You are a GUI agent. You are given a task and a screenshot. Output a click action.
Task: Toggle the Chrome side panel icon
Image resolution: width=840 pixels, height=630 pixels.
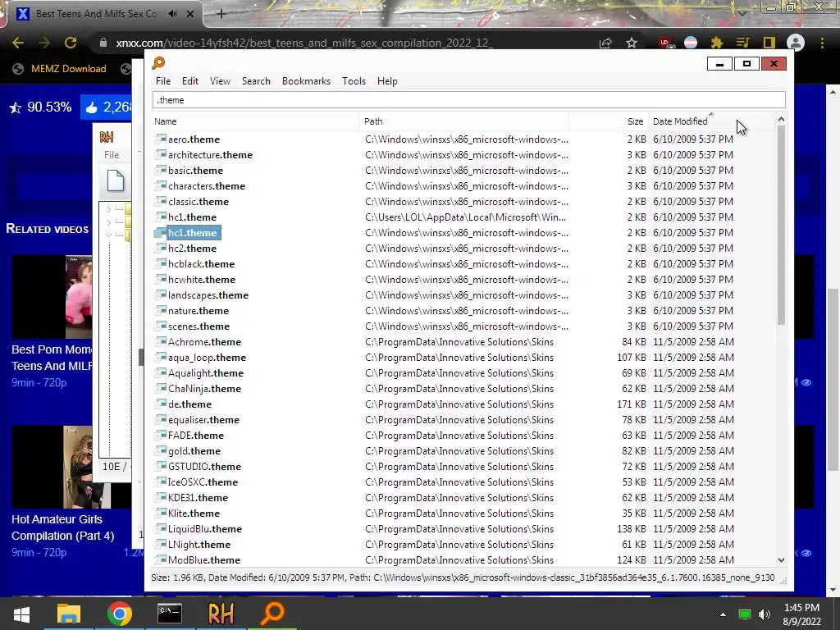(x=769, y=43)
